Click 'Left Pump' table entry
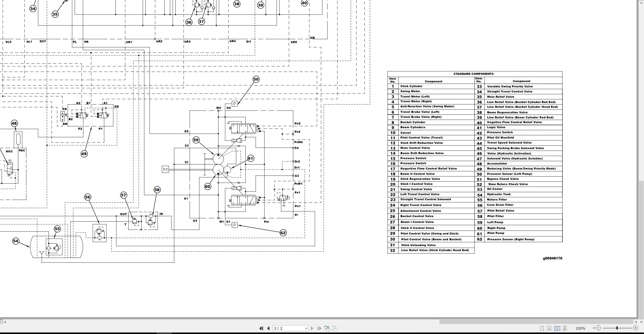Screen dimensions: 644x334 495,222
